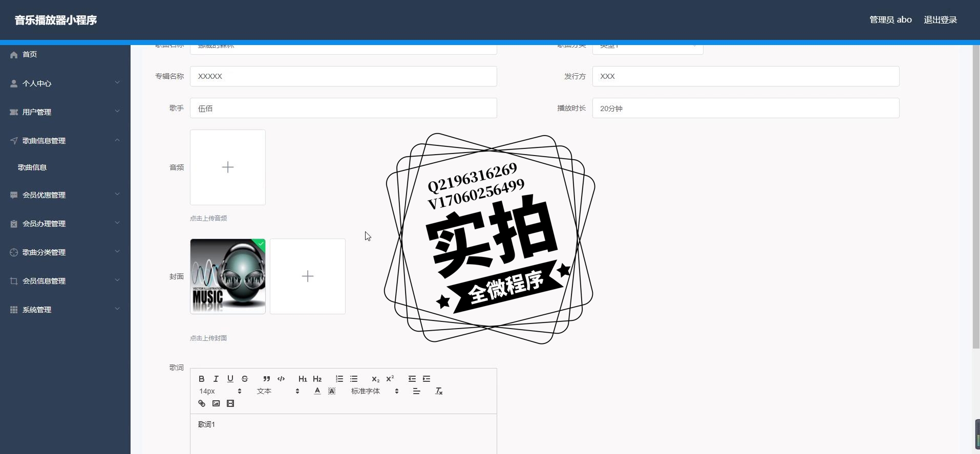Screen dimensions: 980x454
Task: Expand the 系统管理 sidebar menu
Action: pos(65,309)
